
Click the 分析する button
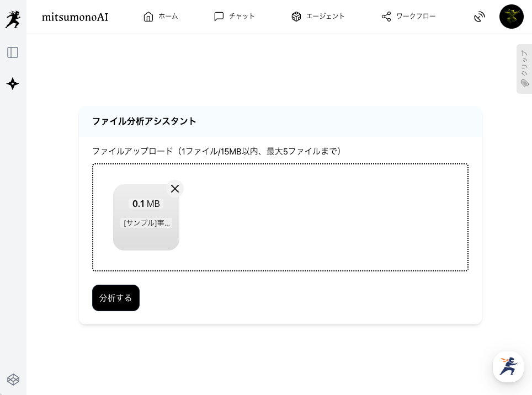click(116, 298)
